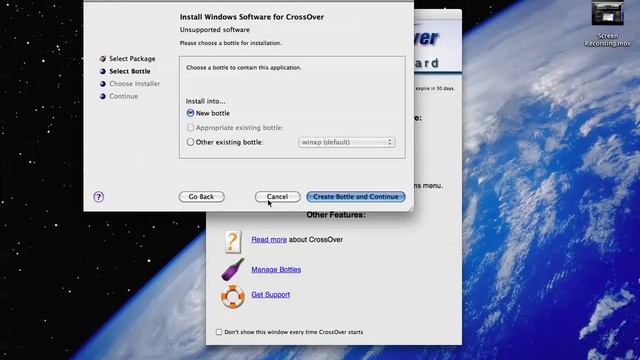Click the purple wine bottle icon

tap(232, 269)
